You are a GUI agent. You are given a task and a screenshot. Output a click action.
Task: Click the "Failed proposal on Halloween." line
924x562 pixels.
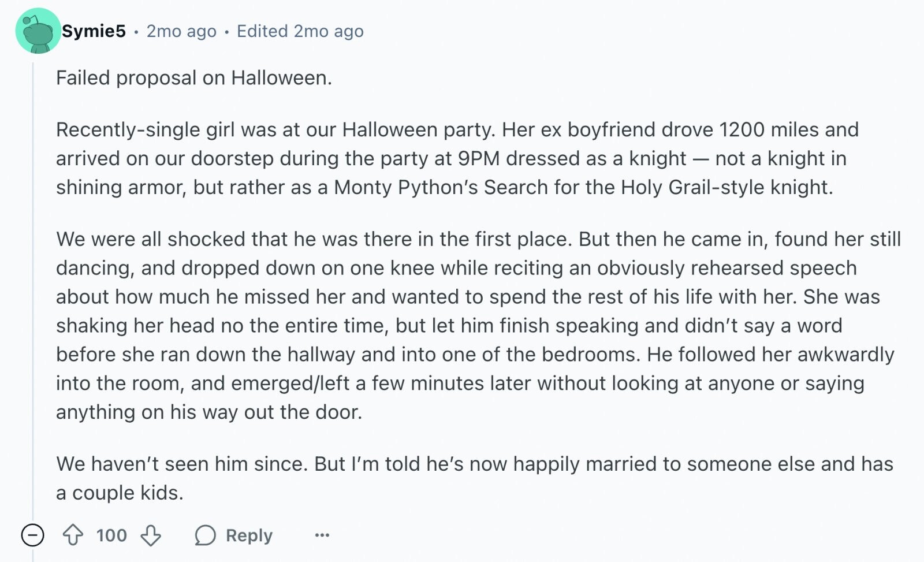[194, 77]
